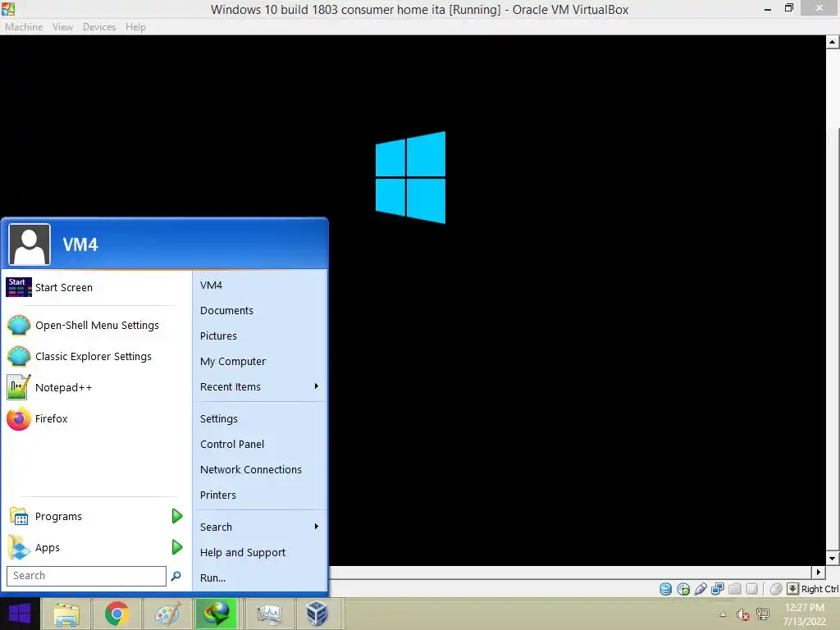This screenshot has height=630, width=840.
Task: Click the taskbar clock showing 12:27 PM
Action: [805, 608]
